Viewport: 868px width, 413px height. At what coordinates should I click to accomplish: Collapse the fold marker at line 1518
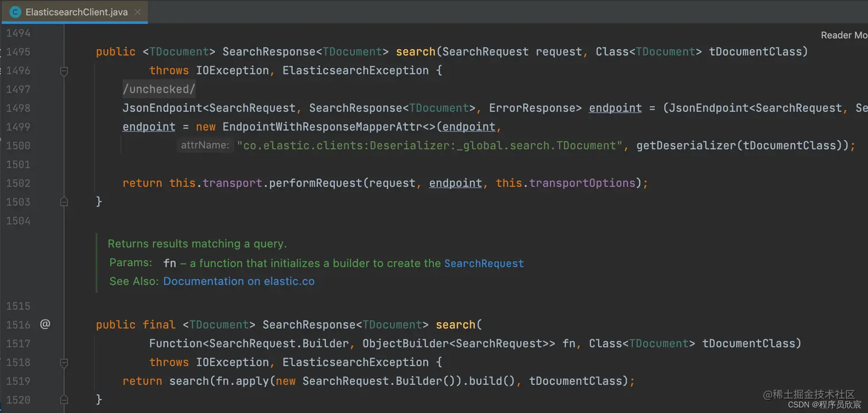[x=64, y=363]
